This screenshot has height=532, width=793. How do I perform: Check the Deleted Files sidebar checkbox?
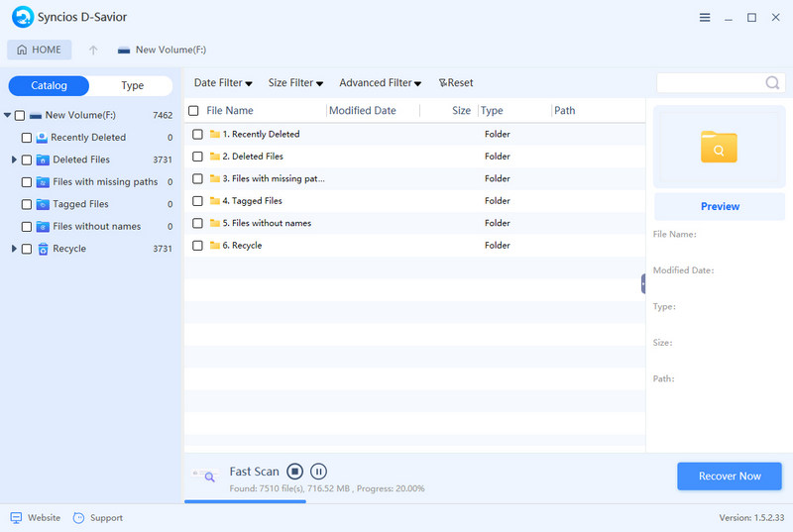click(27, 160)
